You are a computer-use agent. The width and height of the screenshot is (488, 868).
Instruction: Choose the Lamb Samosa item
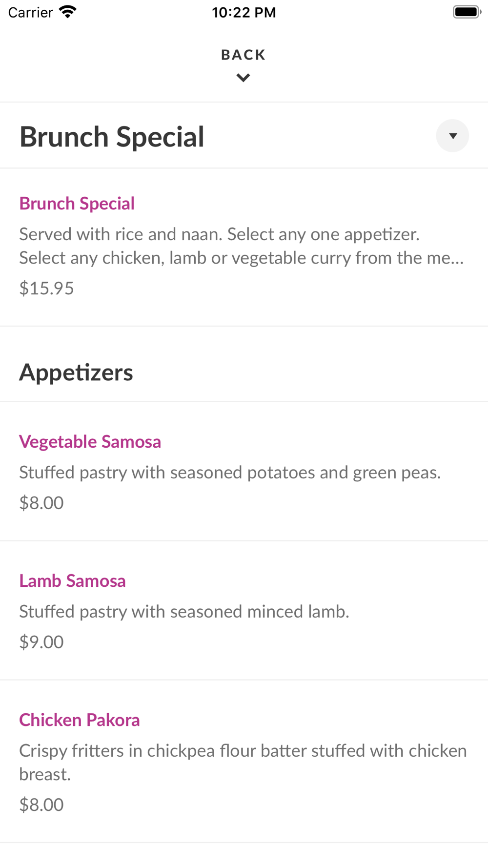pos(73,581)
